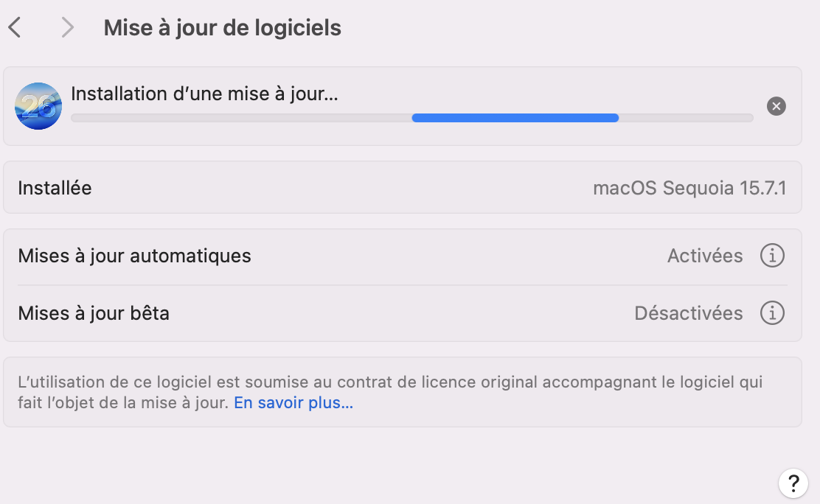Click the Désactivées status text
The height and width of the screenshot is (504, 820).
pos(688,313)
